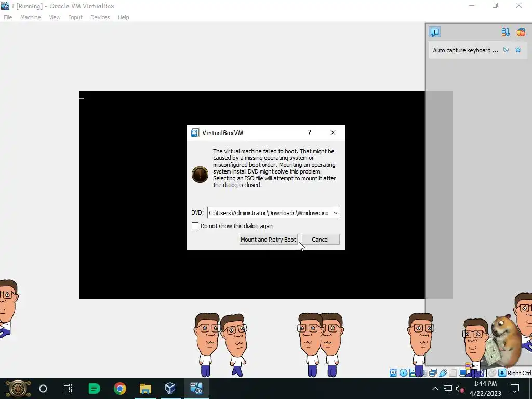This screenshot has width=532, height=399.
Task: Open File Explorer from the taskbar
Action: (x=145, y=389)
